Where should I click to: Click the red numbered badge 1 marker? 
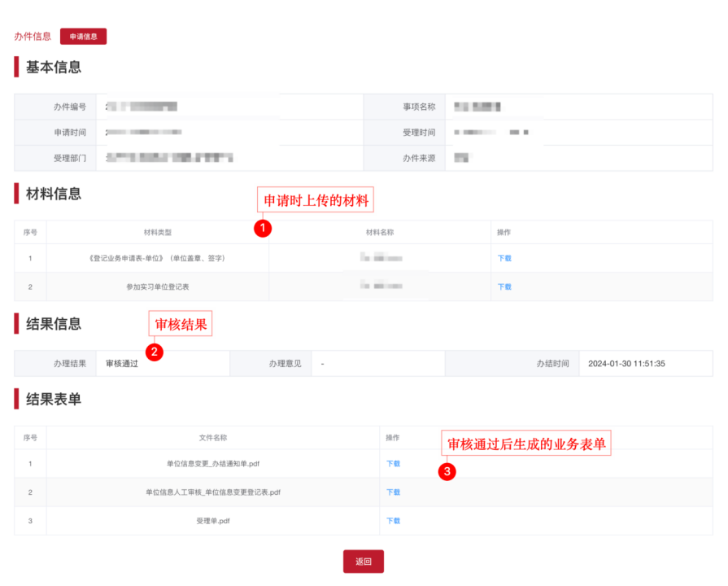262,228
